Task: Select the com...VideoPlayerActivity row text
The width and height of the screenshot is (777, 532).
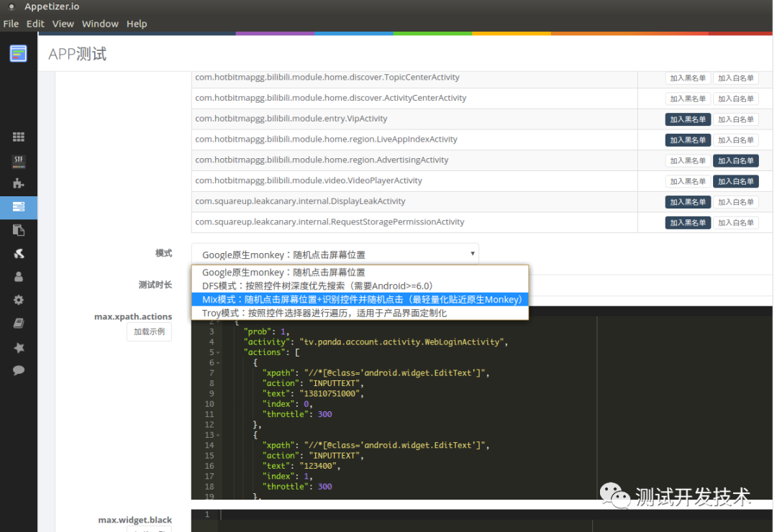Action: (309, 180)
